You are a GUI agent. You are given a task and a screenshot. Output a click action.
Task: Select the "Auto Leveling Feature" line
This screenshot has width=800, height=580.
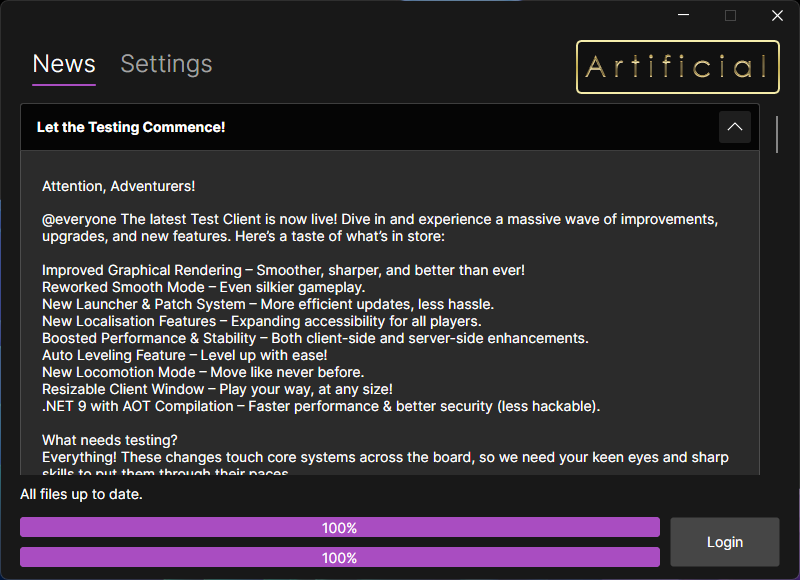pos(185,355)
